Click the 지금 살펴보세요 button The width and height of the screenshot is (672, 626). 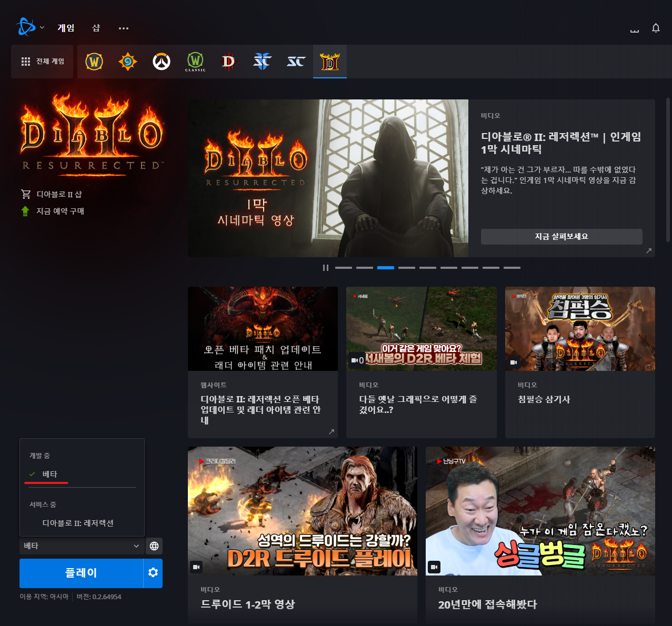(561, 237)
